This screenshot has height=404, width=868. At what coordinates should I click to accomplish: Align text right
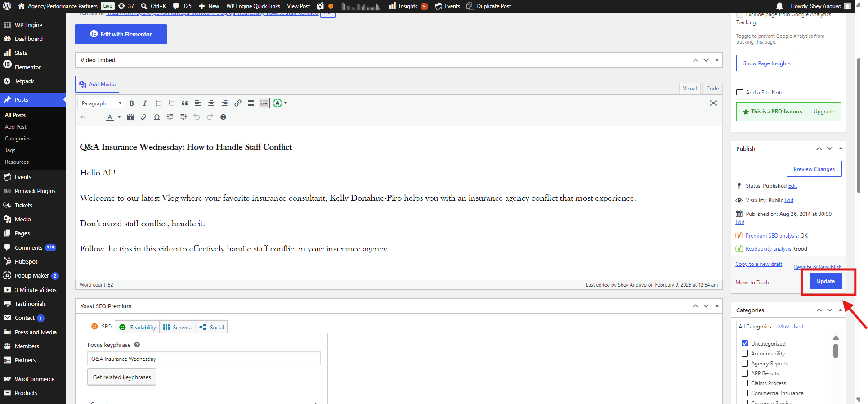click(224, 103)
